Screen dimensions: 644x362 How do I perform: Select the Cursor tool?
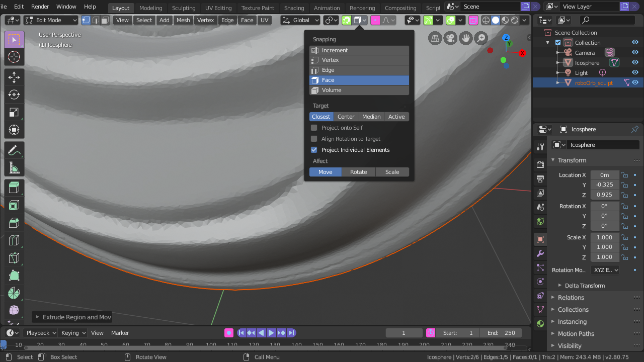click(14, 57)
